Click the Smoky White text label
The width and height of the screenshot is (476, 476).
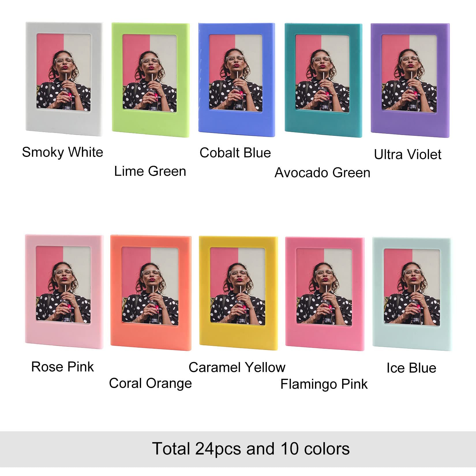click(63, 152)
